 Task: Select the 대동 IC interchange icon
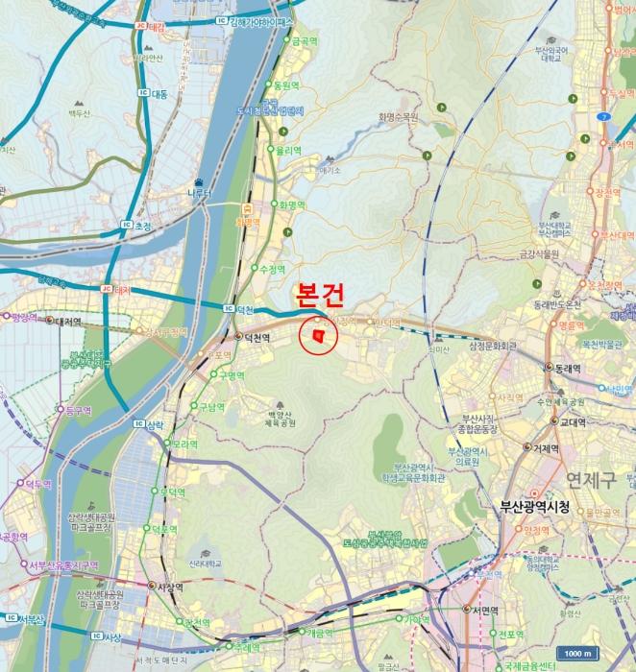tap(144, 92)
